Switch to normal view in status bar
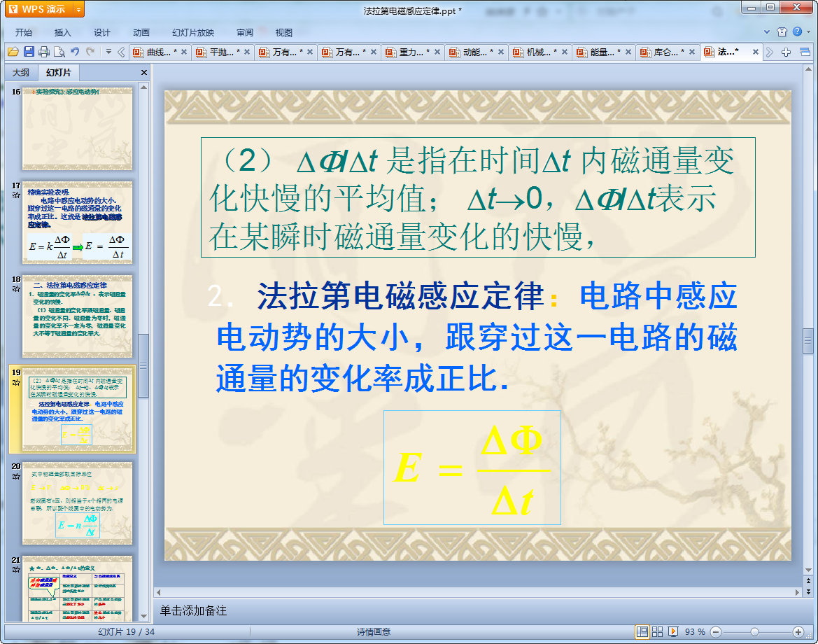 coord(642,631)
